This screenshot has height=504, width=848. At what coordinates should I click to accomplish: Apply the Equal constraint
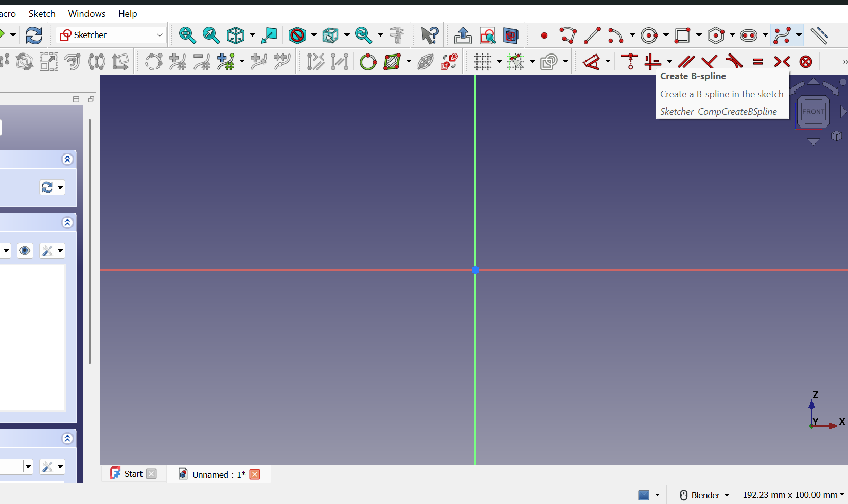758,62
